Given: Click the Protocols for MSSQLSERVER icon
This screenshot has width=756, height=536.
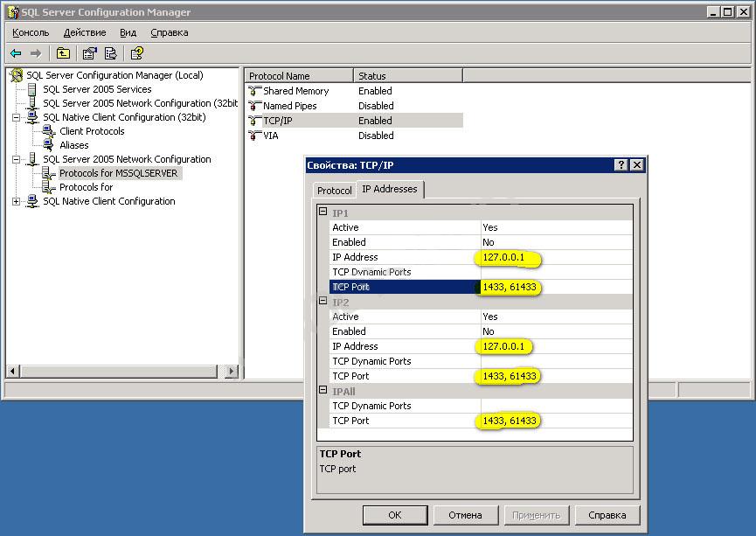Looking at the screenshot, I should [x=49, y=173].
